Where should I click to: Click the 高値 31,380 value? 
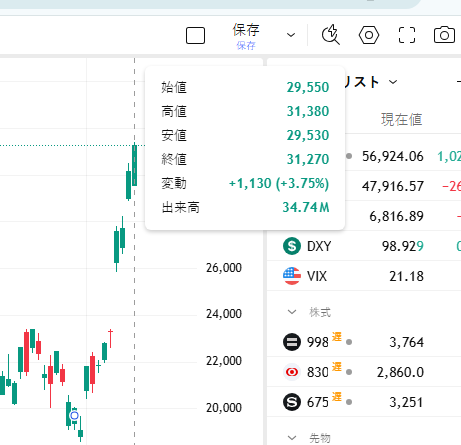click(308, 111)
